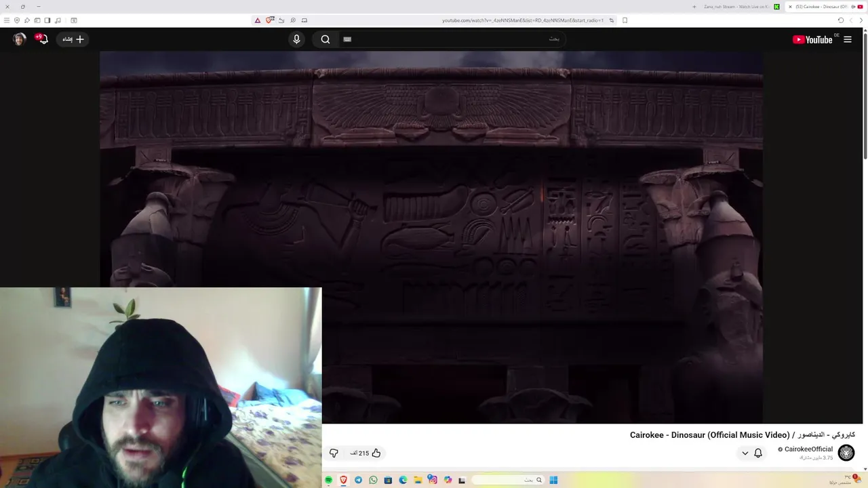
Task: Click the zoom magnifier icon in the address bar
Action: [x=293, y=20]
